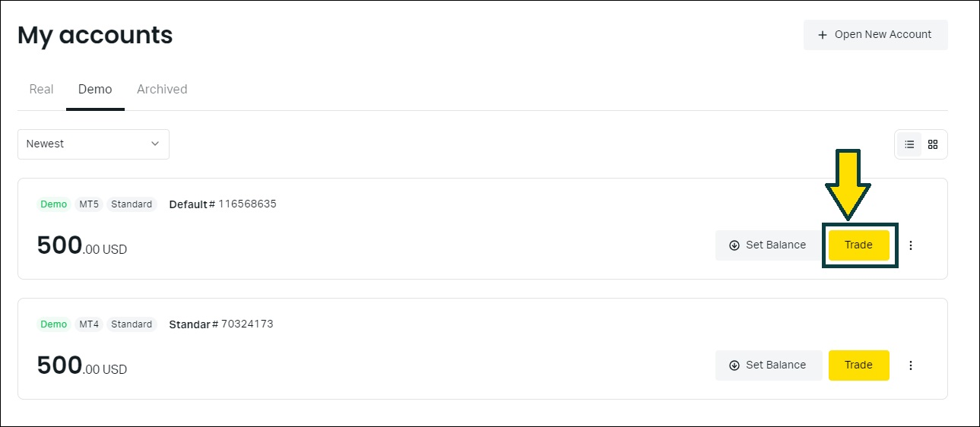Image resolution: width=980 pixels, height=427 pixels.
Task: Select the Demo accounts tab
Action: point(95,90)
